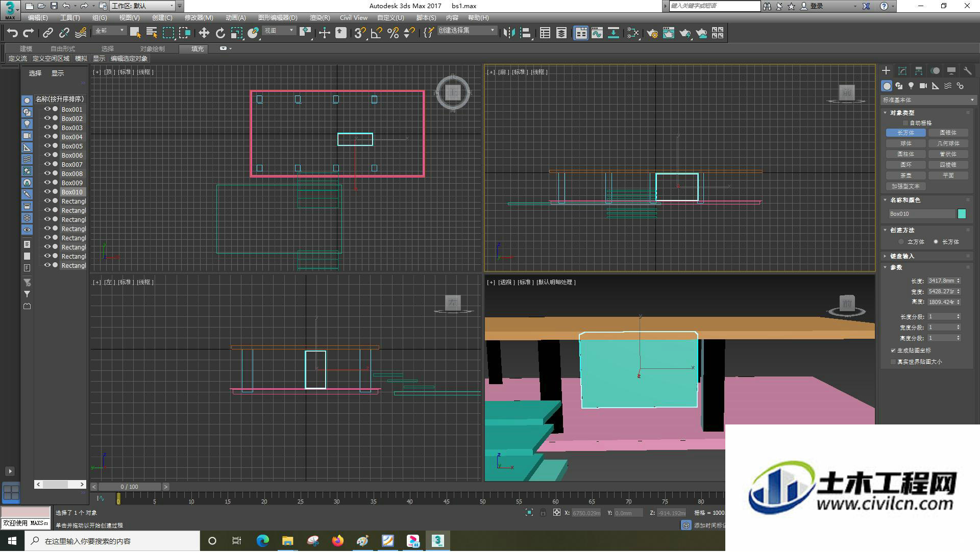Screen dimensions: 980x552
Task: Open the Modify panel tab icon
Action: coord(902,71)
